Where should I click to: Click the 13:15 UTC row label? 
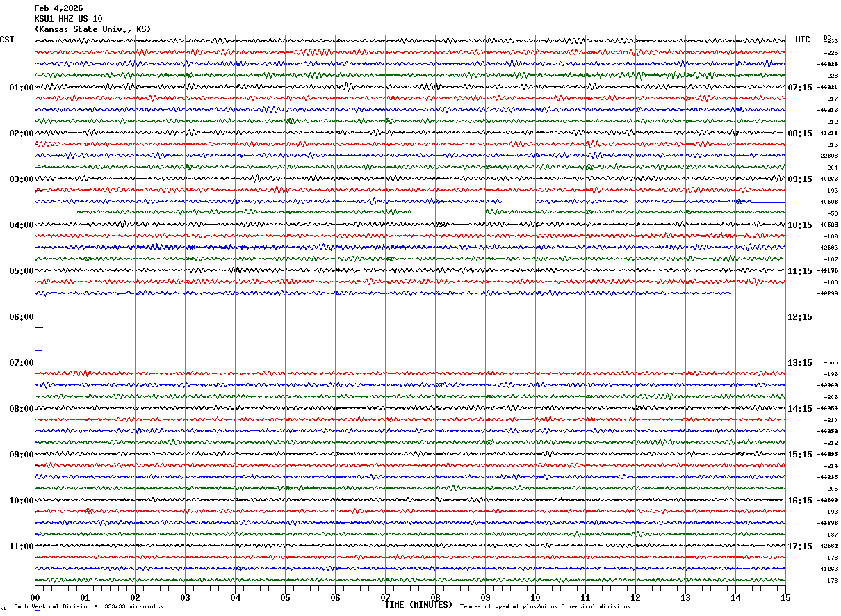[800, 363]
